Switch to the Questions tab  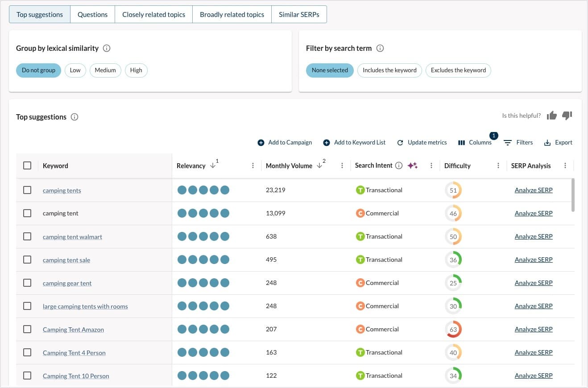92,14
